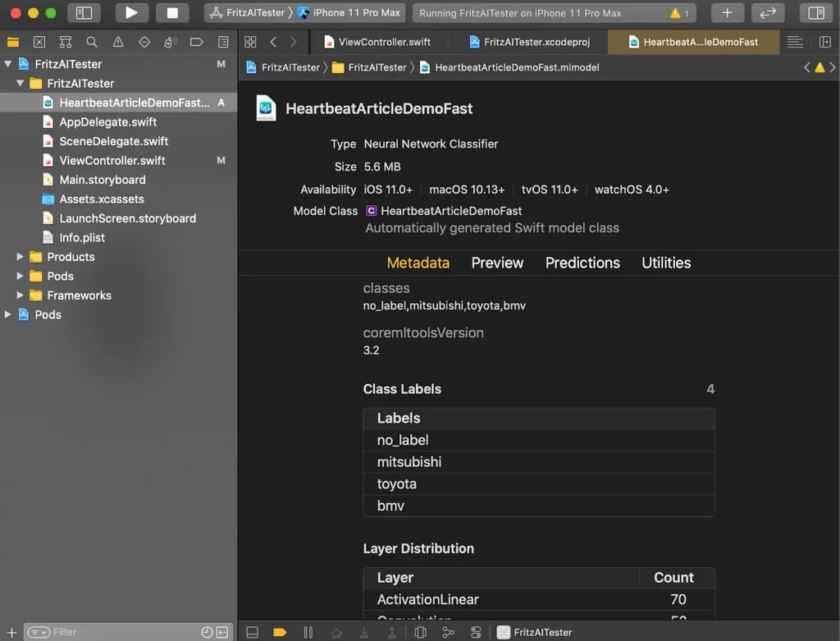
Task: Open the Library with the plus button
Action: pos(727,13)
